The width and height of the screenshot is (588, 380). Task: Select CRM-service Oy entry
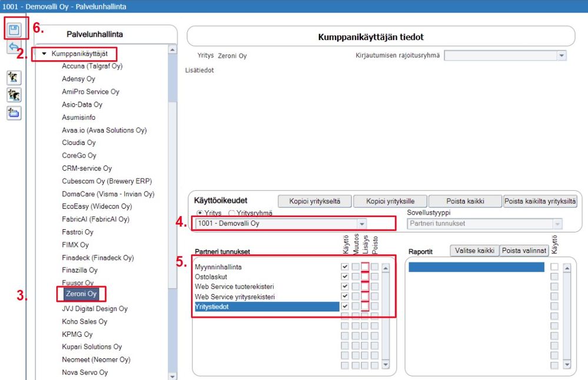(x=87, y=168)
